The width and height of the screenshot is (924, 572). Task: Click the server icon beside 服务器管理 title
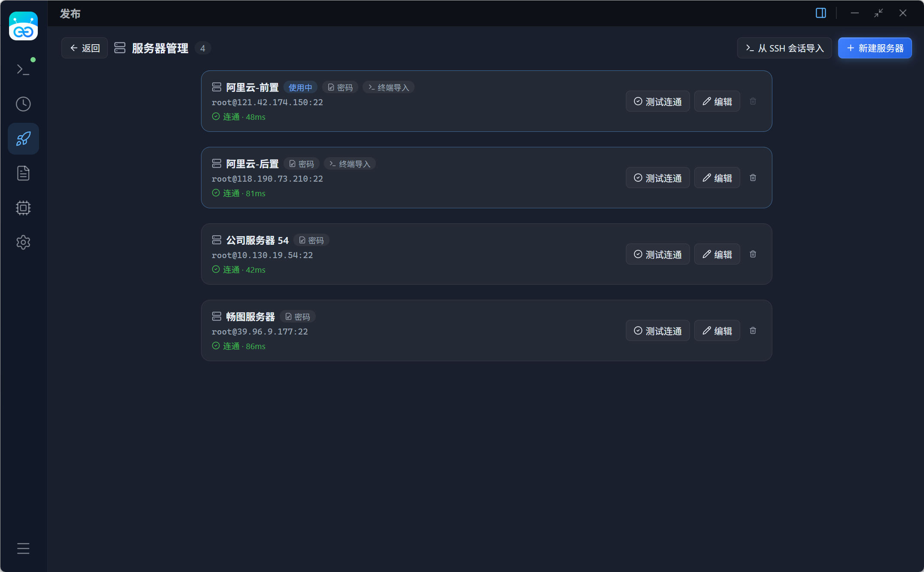[120, 48]
